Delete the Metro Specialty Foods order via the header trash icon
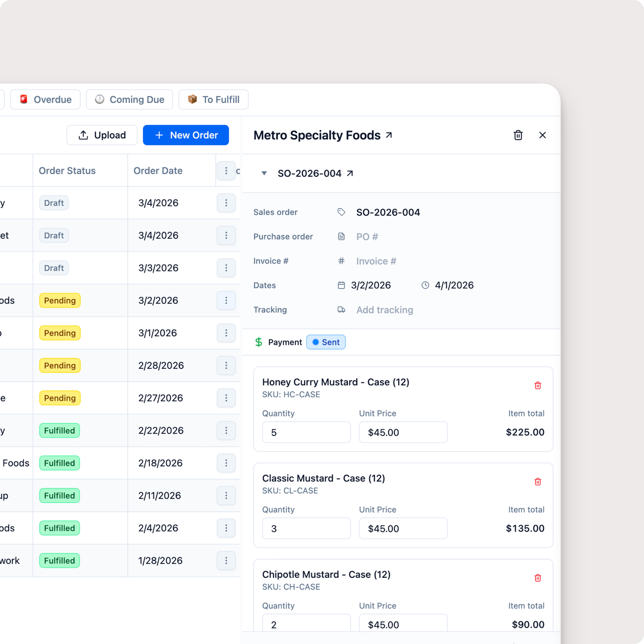The image size is (644, 644). (x=518, y=135)
